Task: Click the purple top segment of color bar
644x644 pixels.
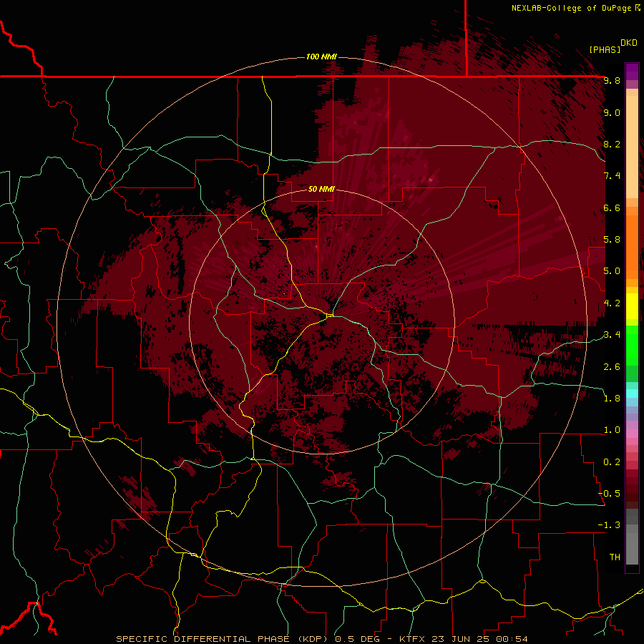Action: click(x=632, y=72)
